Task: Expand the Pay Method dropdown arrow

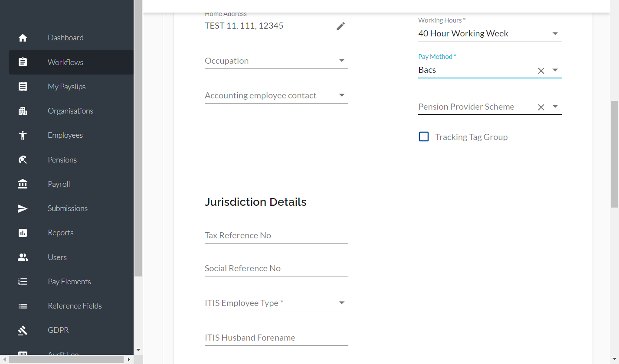Action: click(x=555, y=70)
